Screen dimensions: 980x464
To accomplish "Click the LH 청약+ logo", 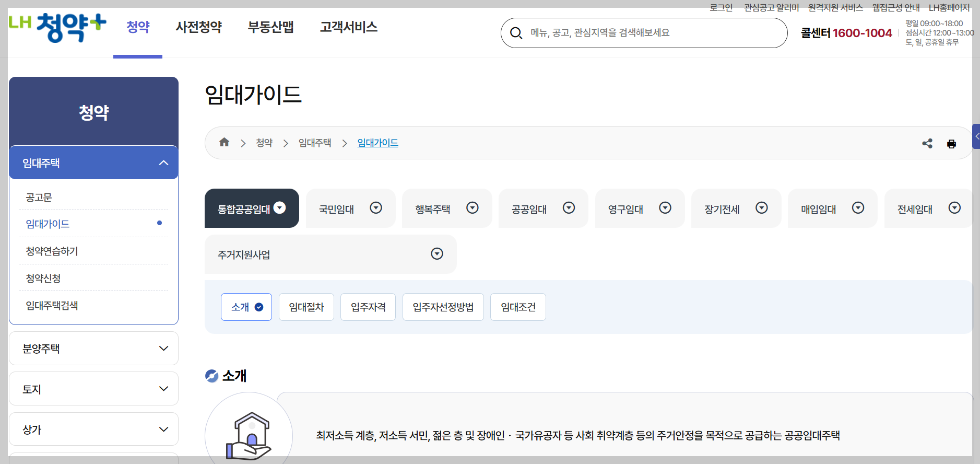I will 57,28.
